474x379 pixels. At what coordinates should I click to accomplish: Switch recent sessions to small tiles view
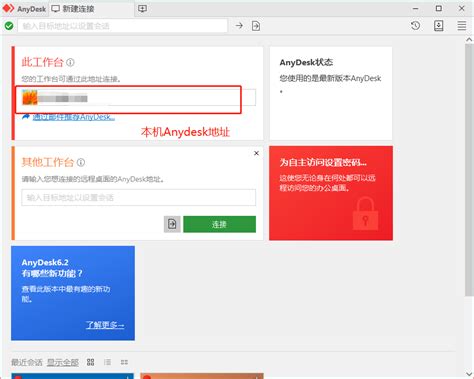pos(124,362)
